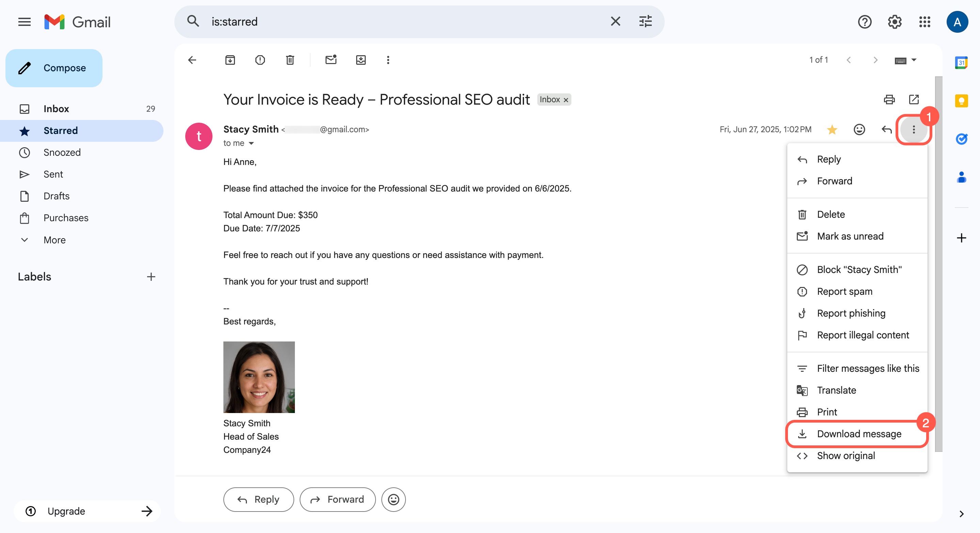Click the Report spam toolbar icon
The image size is (980, 533).
(260, 60)
